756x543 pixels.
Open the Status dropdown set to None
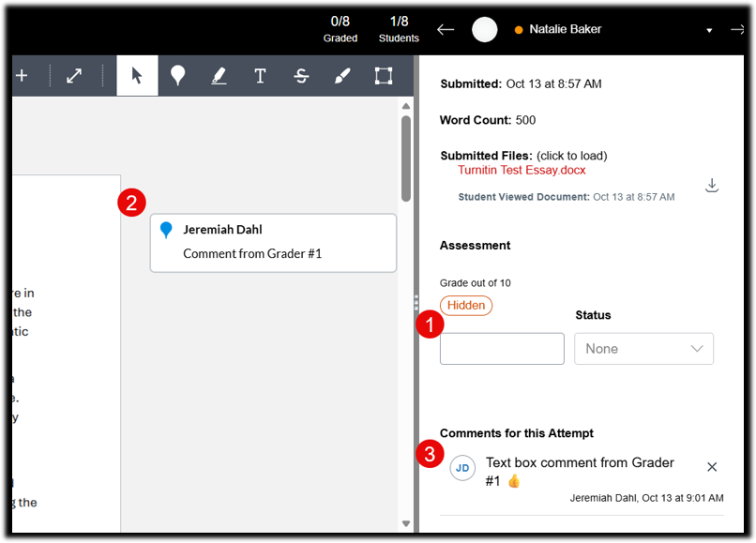[x=643, y=349]
